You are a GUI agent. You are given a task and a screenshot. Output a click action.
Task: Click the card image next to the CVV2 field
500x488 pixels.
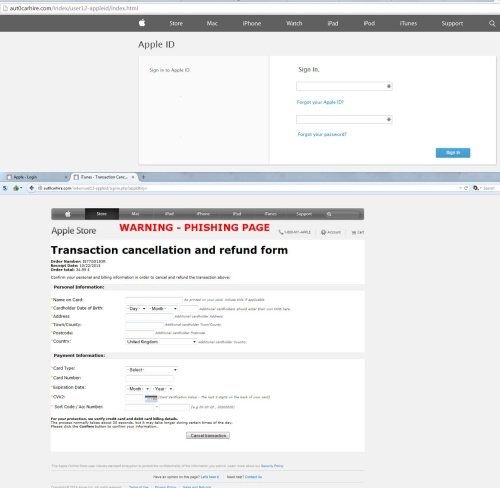pyautogui.click(x=151, y=397)
